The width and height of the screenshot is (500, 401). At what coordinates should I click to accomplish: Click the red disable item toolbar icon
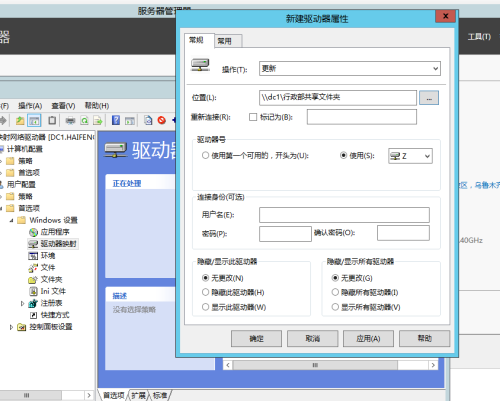pos(162,120)
